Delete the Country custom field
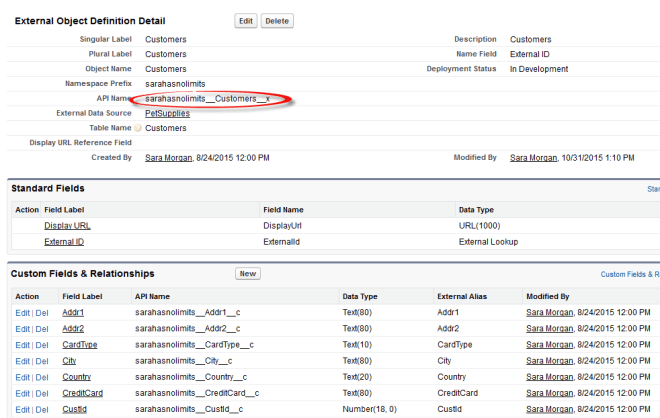This screenshot has height=418, width=660. (42, 377)
